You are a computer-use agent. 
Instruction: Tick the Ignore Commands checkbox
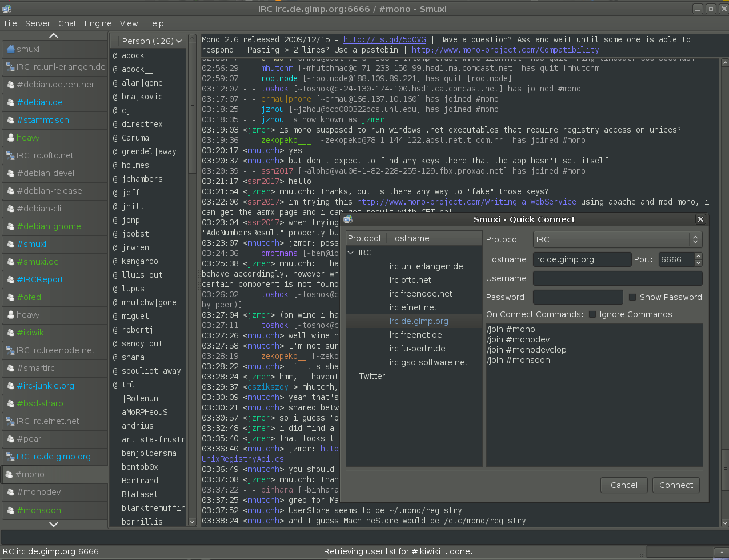(x=592, y=314)
